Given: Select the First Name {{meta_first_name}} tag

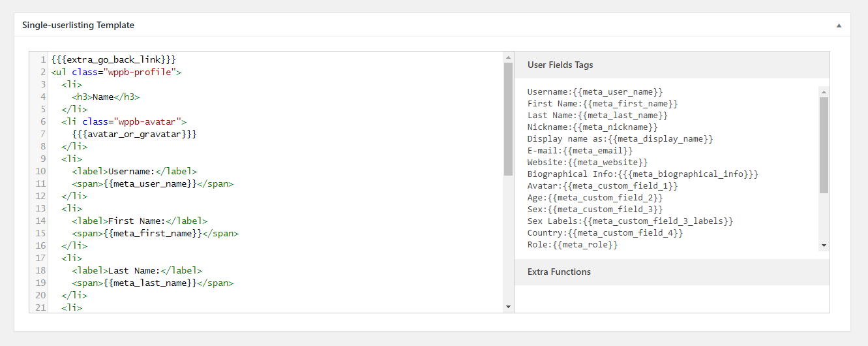Looking at the screenshot, I should pyautogui.click(x=603, y=104).
